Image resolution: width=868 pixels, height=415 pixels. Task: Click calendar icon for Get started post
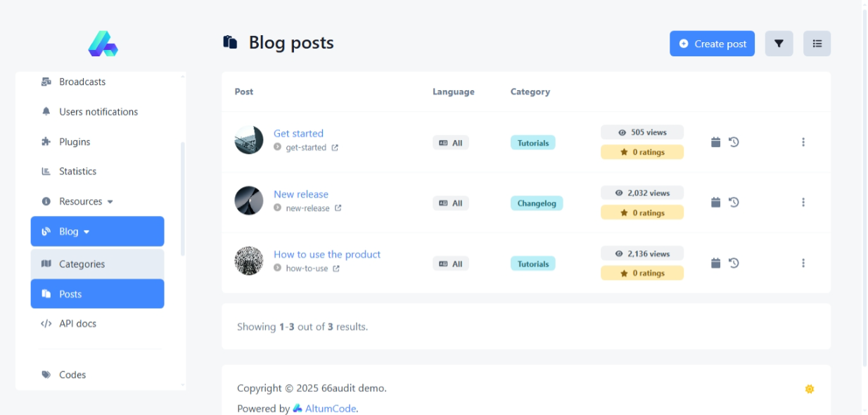715,142
